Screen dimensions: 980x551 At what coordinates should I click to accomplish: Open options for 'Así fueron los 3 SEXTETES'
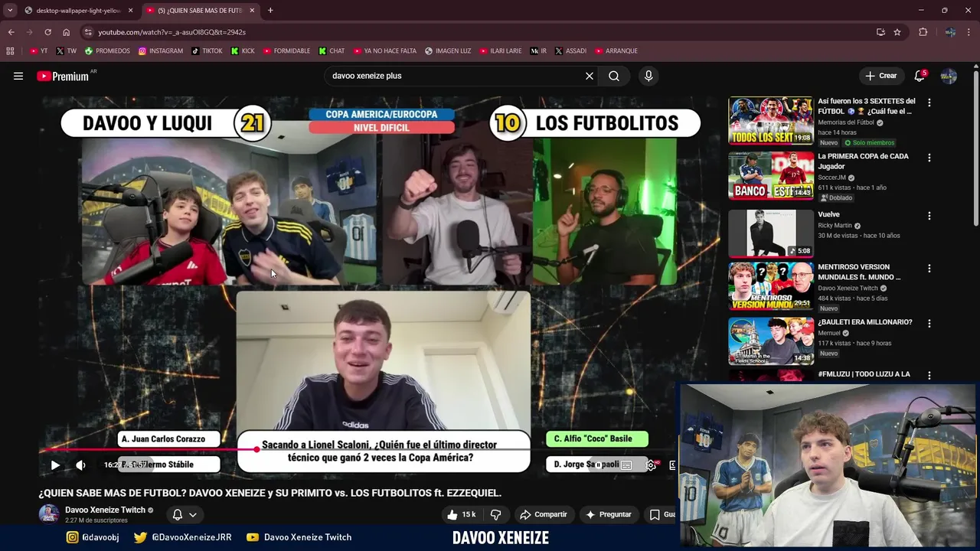click(929, 103)
